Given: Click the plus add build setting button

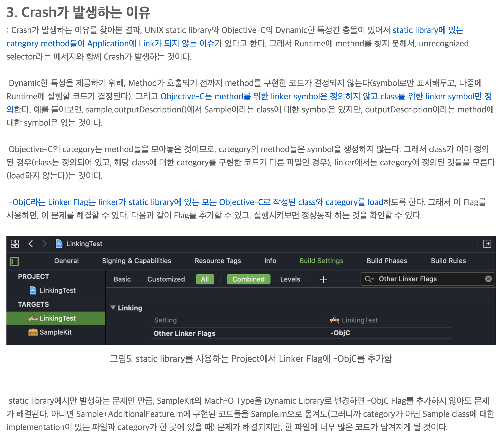Looking at the screenshot, I should click(x=323, y=280).
